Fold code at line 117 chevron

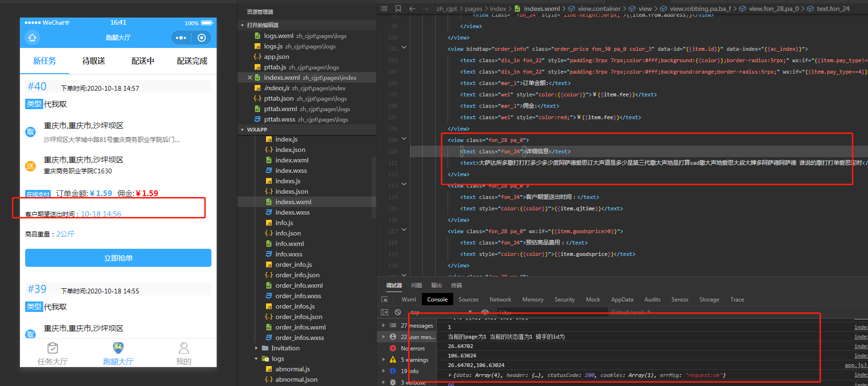[404, 229]
